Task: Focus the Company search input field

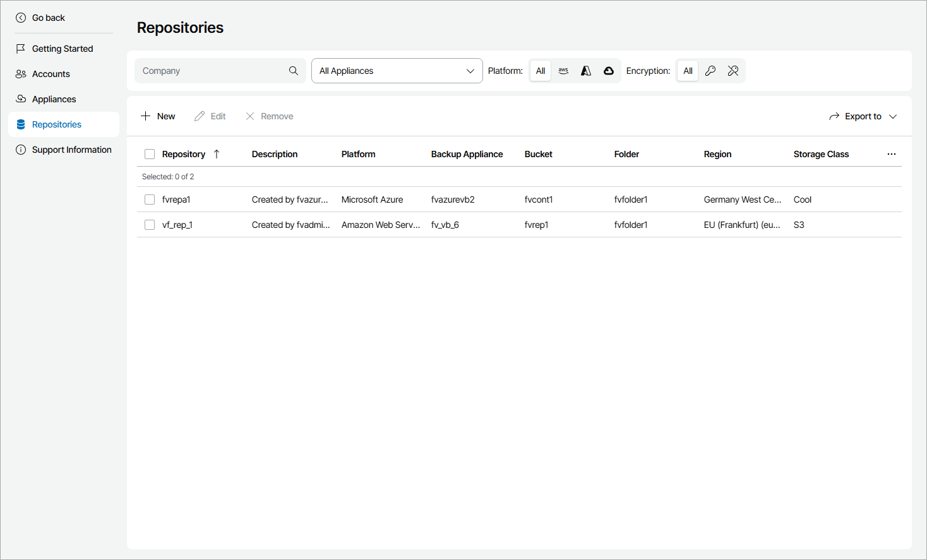Action: pos(212,71)
